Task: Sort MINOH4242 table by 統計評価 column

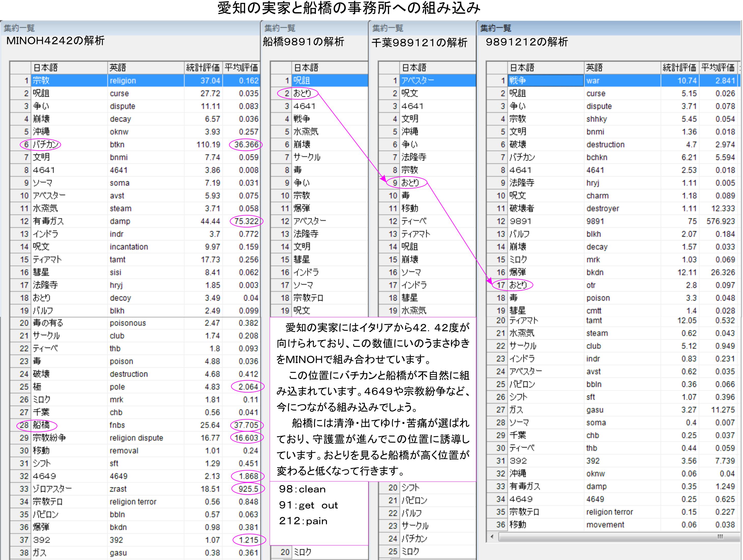Action: click(x=202, y=67)
